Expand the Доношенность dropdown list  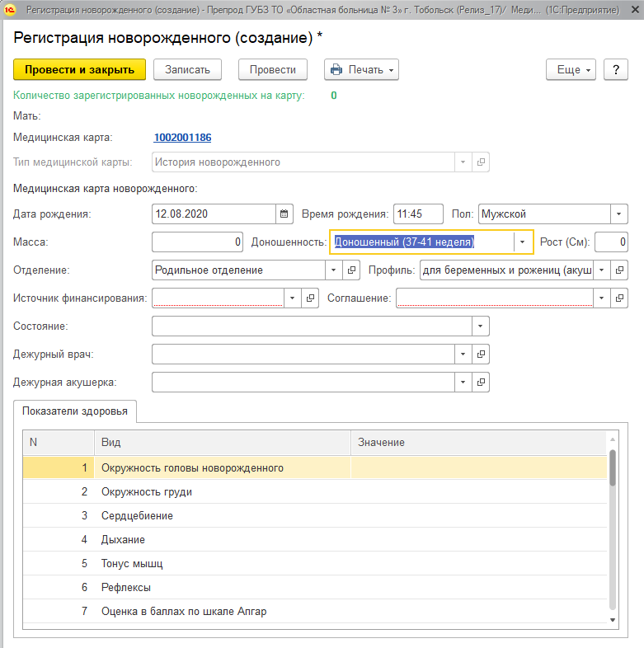point(523,242)
